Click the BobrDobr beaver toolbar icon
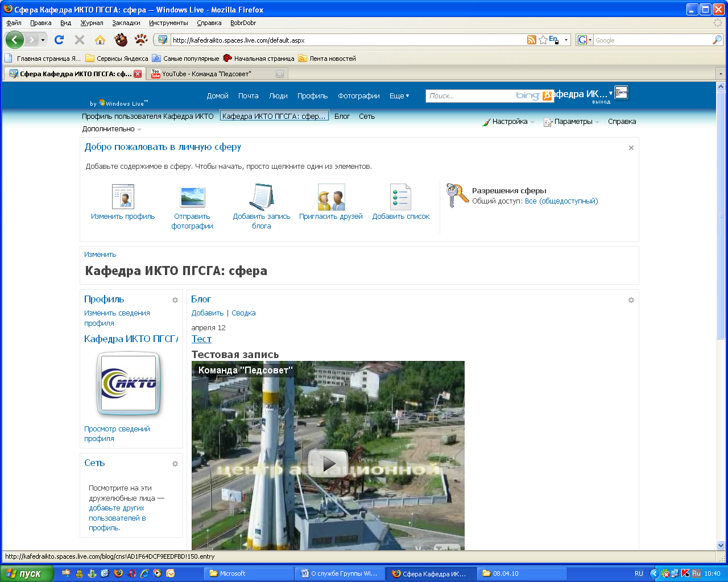This screenshot has height=582, width=728. tap(121, 40)
